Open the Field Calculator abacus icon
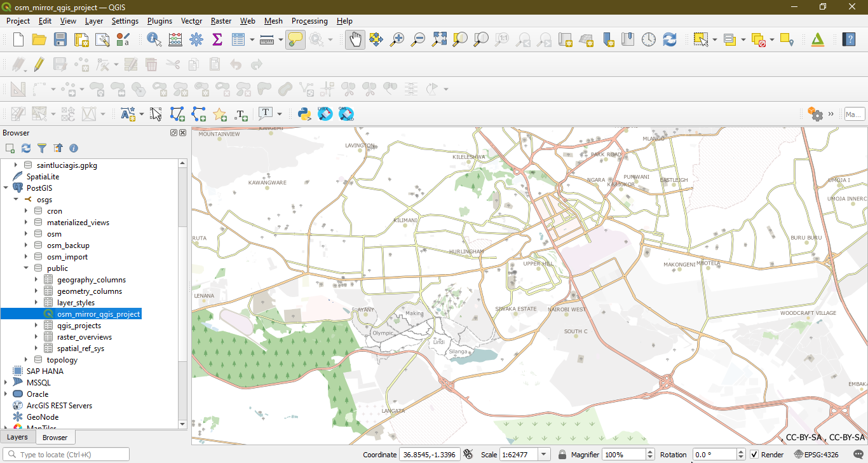This screenshot has height=463, width=868. click(175, 39)
